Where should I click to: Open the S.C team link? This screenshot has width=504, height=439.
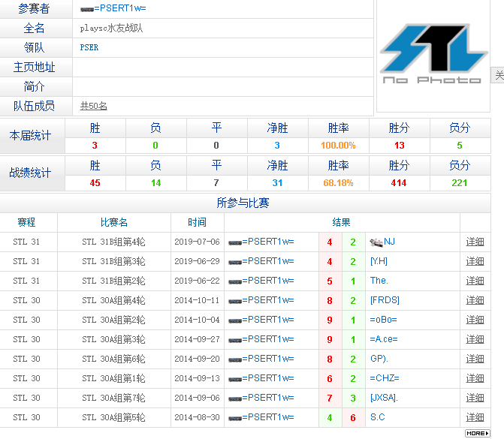377,417
